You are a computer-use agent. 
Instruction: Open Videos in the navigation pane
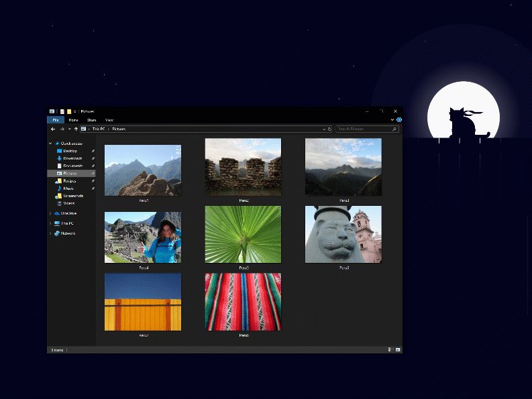pyautogui.click(x=69, y=203)
